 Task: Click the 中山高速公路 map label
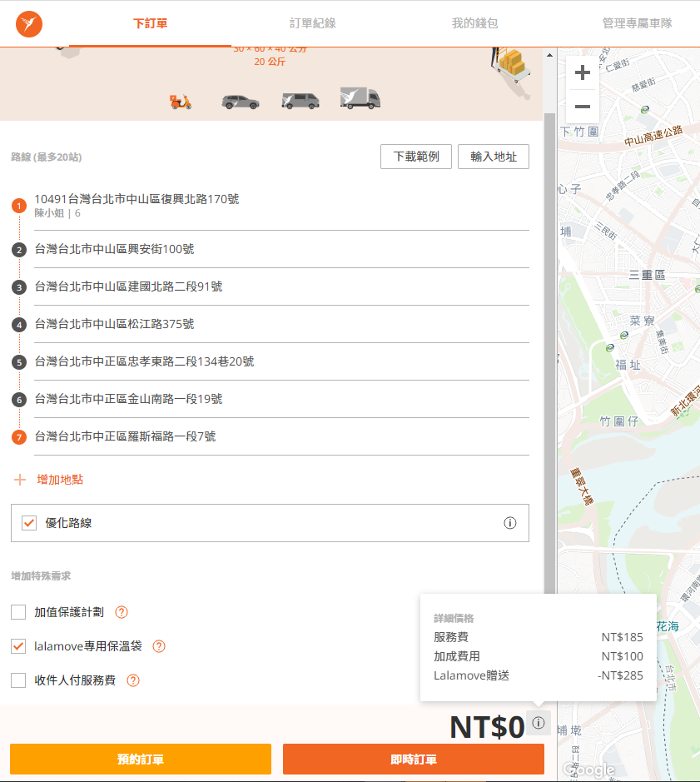(653, 136)
